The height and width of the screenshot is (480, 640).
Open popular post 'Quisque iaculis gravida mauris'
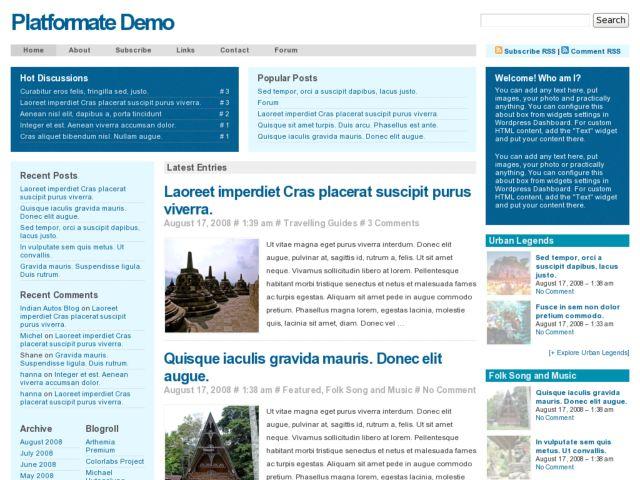coord(341,137)
